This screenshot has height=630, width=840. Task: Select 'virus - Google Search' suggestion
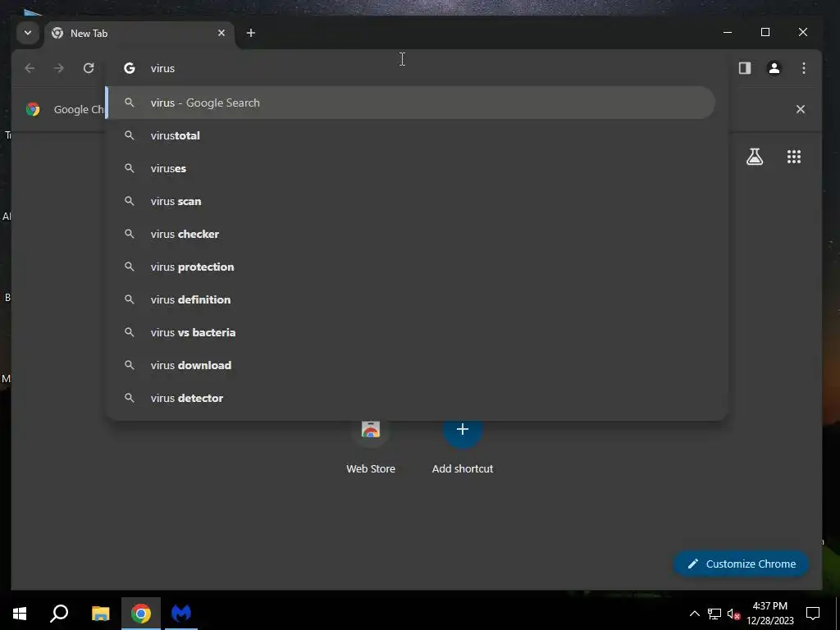pyautogui.click(x=412, y=103)
